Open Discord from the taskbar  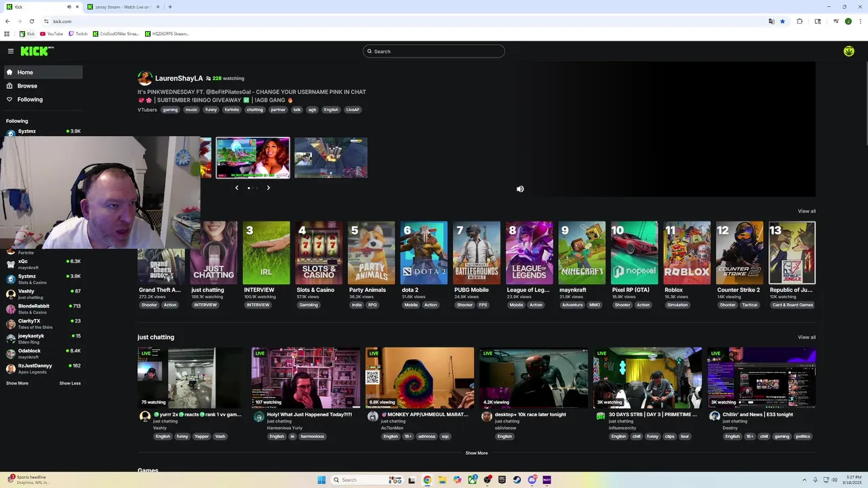(532, 480)
